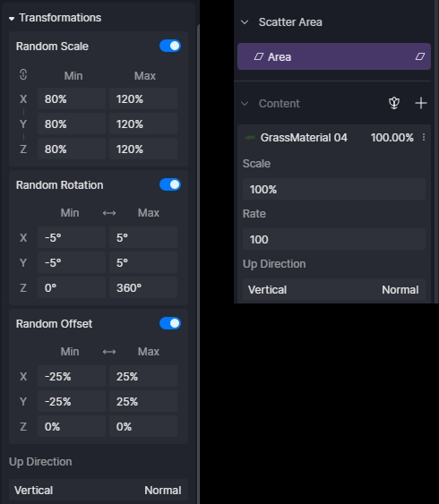
Task: Click the Random Rotation min-max swap arrows
Action: [109, 213]
